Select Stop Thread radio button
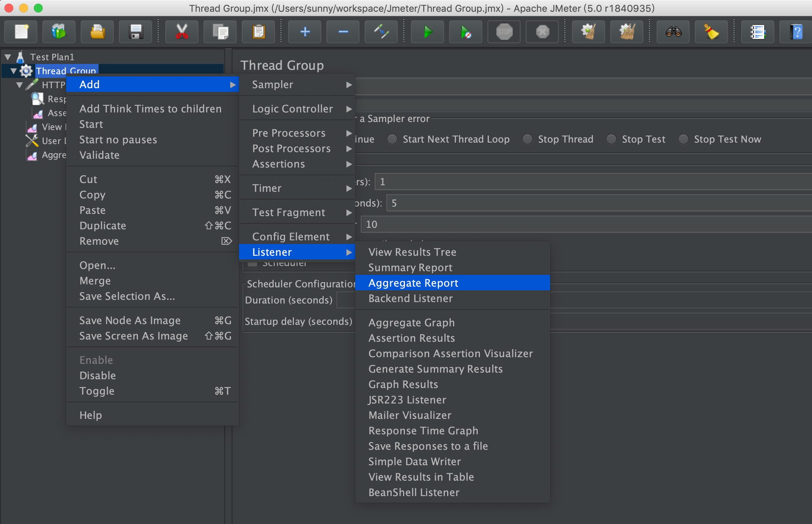This screenshot has width=812, height=524. [x=528, y=139]
